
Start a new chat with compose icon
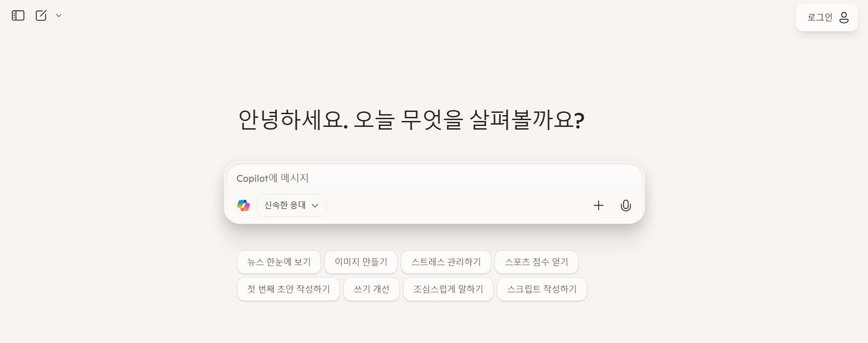click(41, 15)
